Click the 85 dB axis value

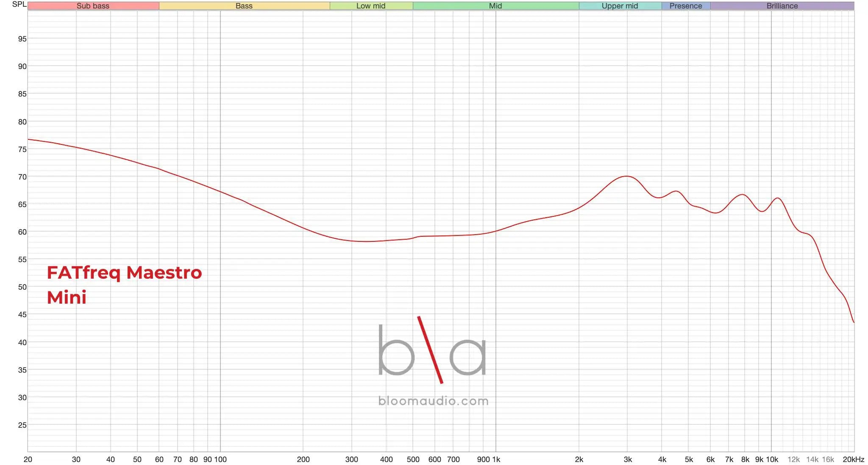22,94
